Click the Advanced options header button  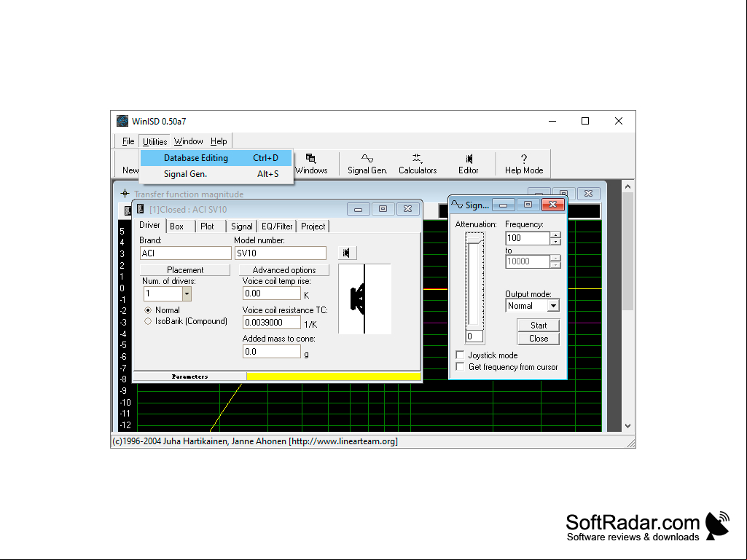284,270
